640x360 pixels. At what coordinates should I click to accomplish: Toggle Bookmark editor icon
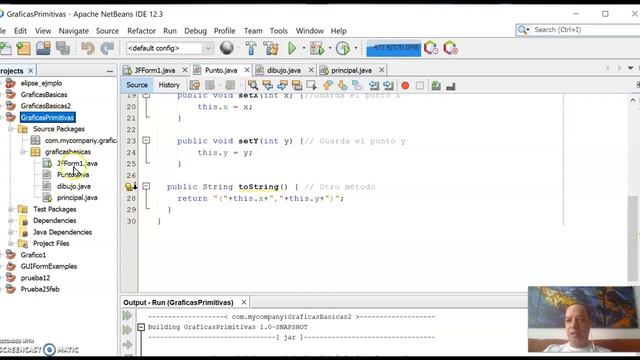[357, 85]
